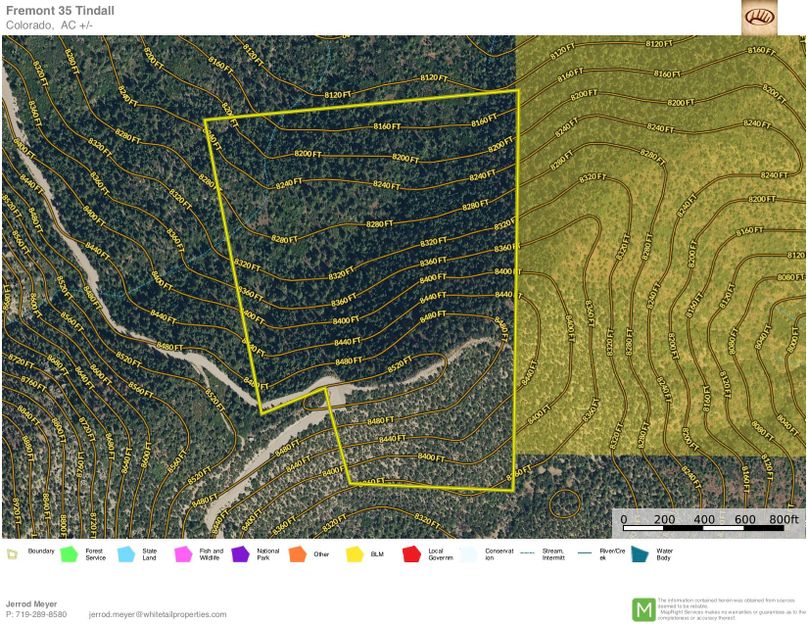Click the blue State Land legend icon
Viewport: 808px width, 624px height.
[126, 553]
